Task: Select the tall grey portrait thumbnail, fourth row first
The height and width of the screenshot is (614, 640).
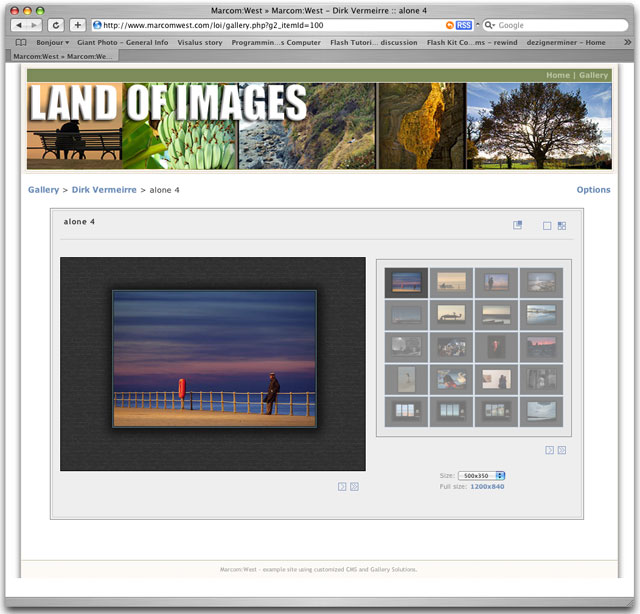Action: tap(406, 379)
